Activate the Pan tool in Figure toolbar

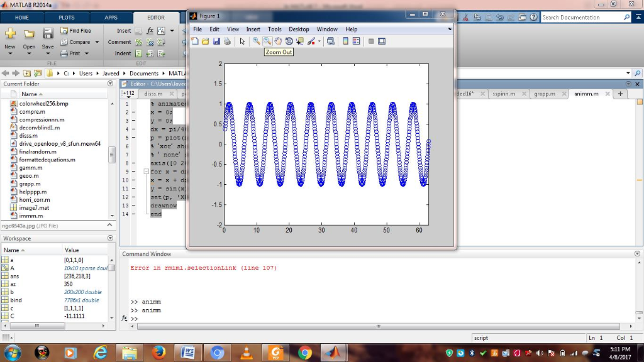tap(277, 41)
